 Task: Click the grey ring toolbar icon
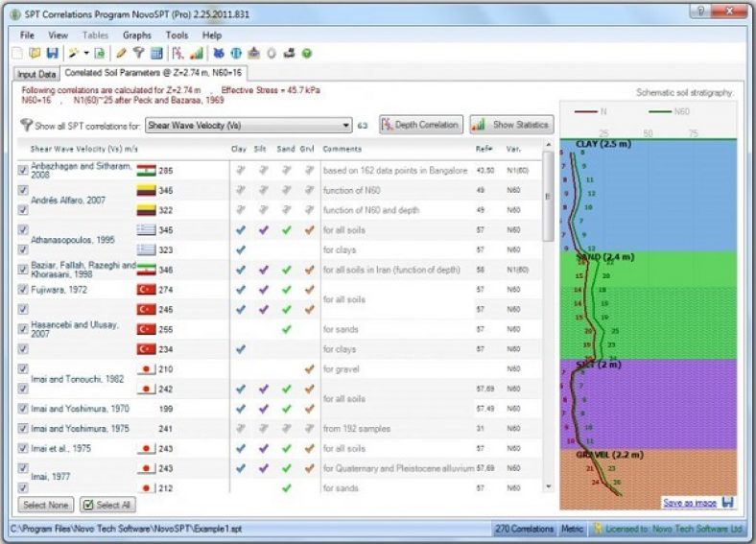click(x=272, y=54)
